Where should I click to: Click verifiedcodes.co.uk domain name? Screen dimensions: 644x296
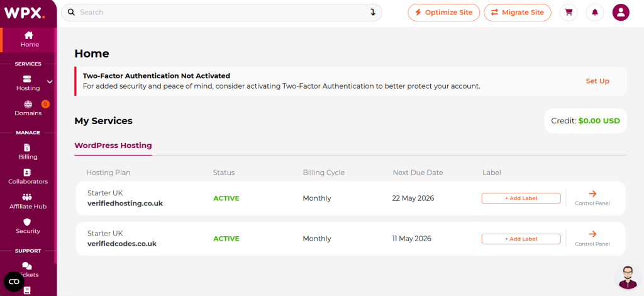(x=122, y=244)
